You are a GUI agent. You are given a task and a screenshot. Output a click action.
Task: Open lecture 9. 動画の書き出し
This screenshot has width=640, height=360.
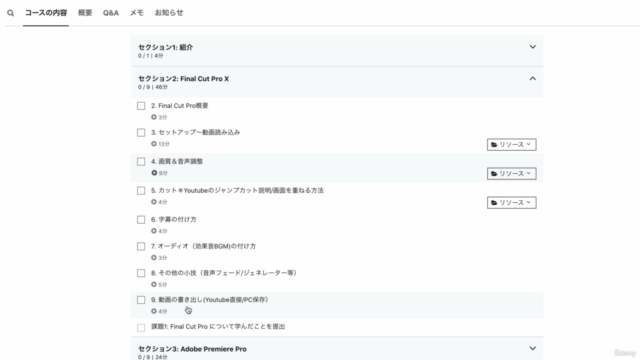(209, 300)
